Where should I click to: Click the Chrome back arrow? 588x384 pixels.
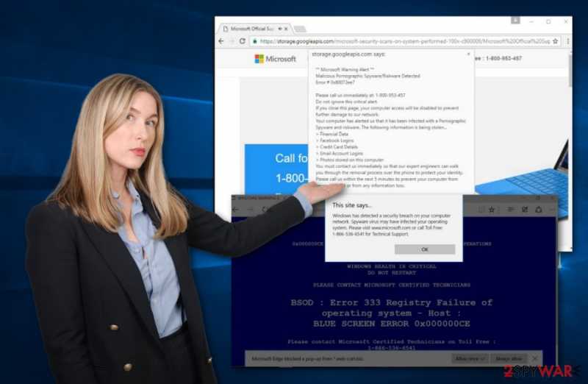pyautogui.click(x=221, y=41)
